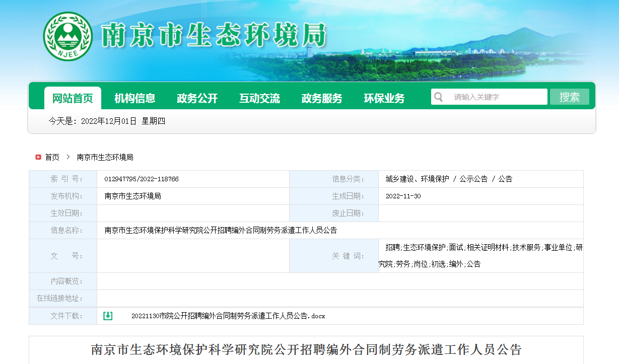This screenshot has height=364, width=619.
Task: Click the 生成日期 value 2022-11-30
Action: [403, 196]
